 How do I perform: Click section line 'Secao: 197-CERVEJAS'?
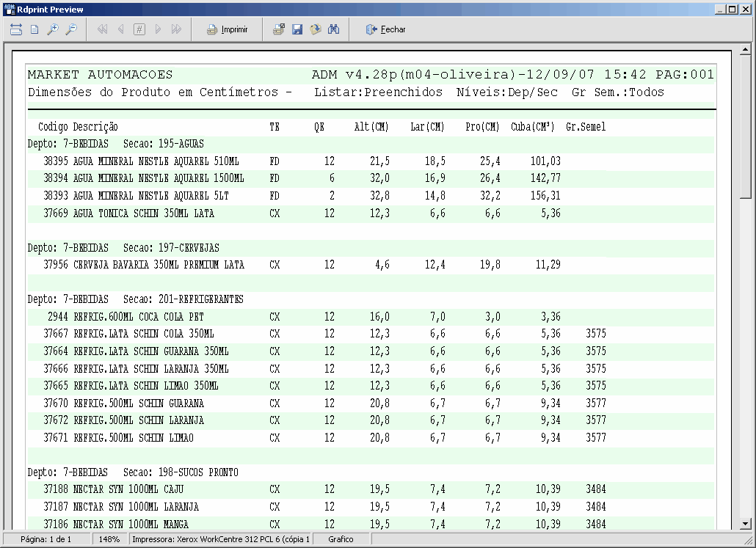point(171,248)
